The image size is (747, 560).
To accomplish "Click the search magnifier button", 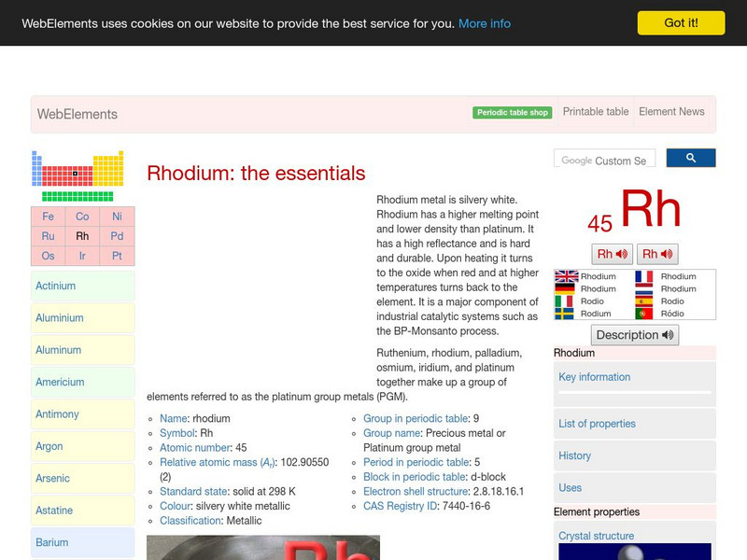I will [691, 159].
